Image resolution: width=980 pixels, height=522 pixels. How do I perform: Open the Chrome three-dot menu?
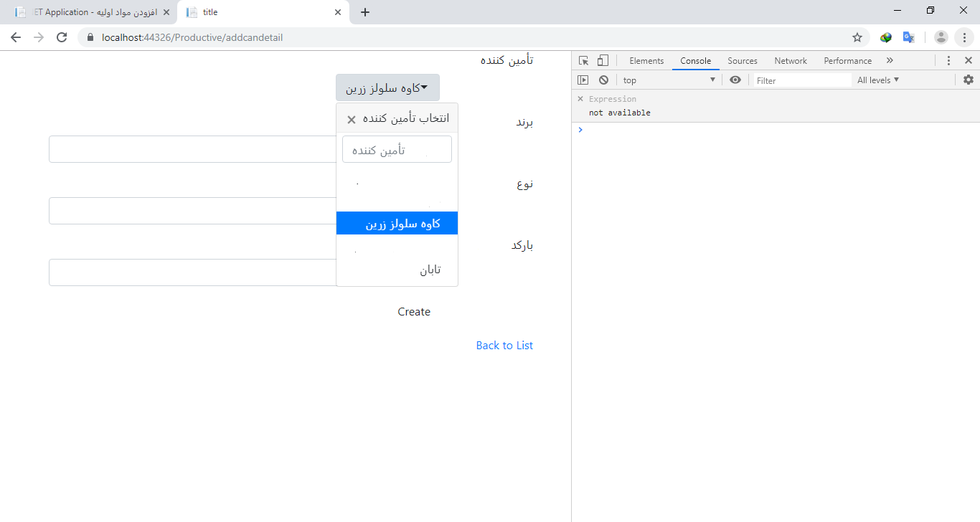965,37
